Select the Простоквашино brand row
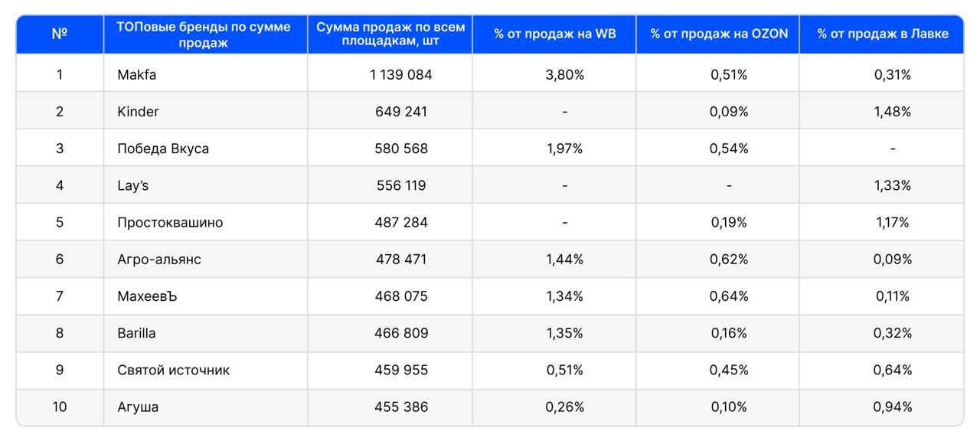980x441 pixels. 170,223
